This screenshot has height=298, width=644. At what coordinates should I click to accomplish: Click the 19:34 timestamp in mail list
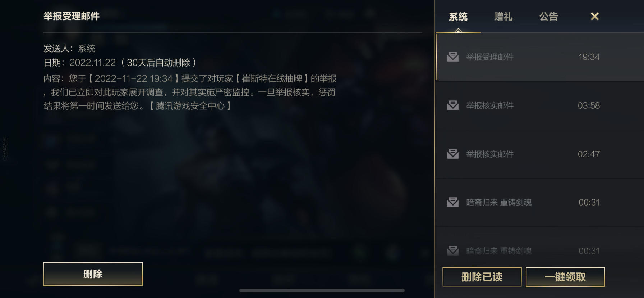(x=589, y=57)
